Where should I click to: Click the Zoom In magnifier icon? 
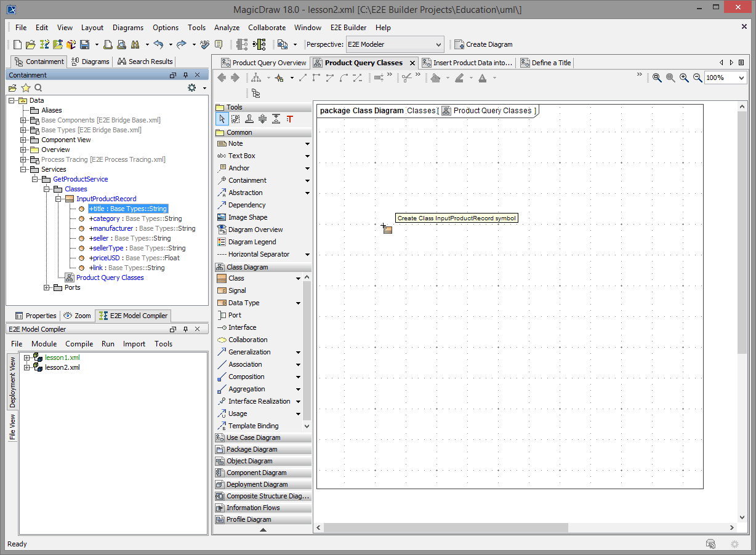tap(683, 78)
